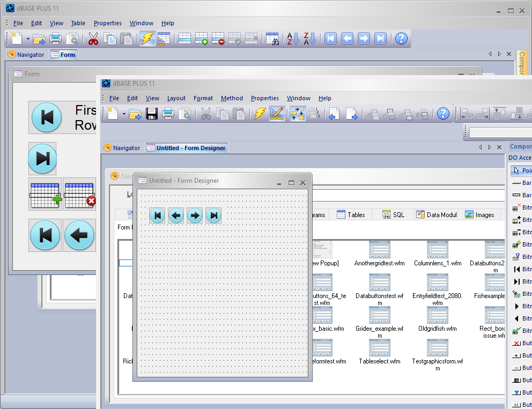Click the last-row button in the Form Designer canvas
The image size is (532, 409).
(213, 215)
